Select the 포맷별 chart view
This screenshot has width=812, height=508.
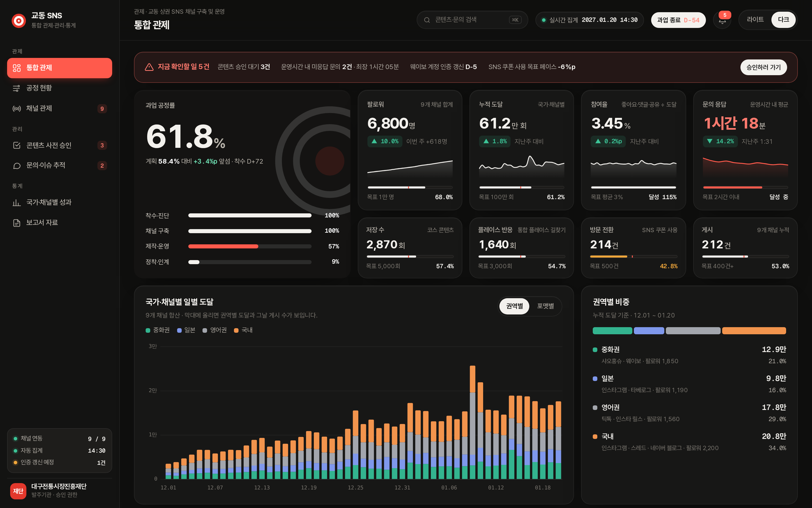click(545, 306)
